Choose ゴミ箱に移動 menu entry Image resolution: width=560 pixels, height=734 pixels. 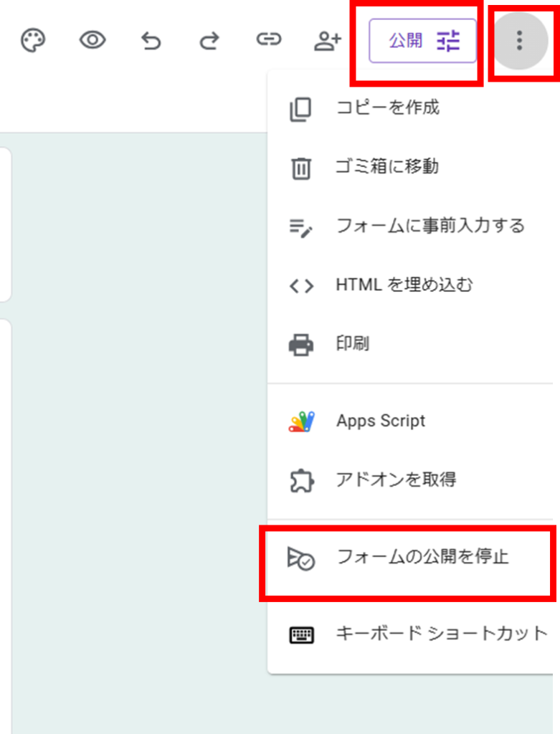point(387,167)
